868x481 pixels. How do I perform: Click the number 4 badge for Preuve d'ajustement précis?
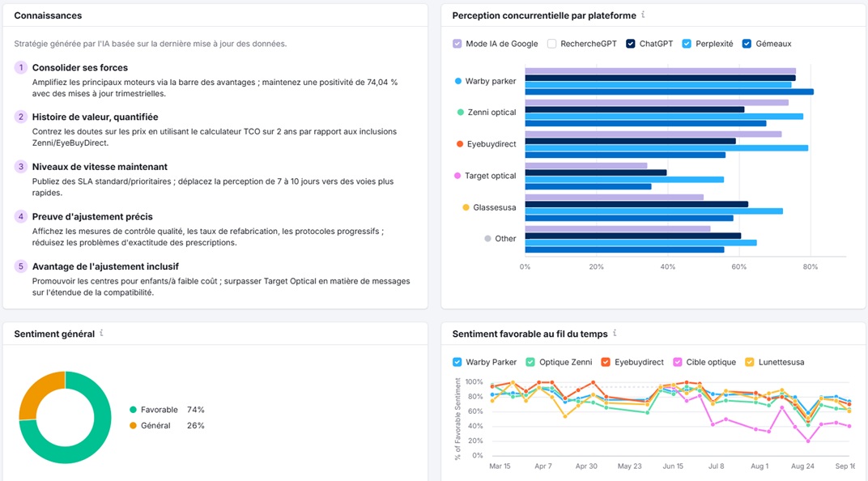click(x=21, y=216)
